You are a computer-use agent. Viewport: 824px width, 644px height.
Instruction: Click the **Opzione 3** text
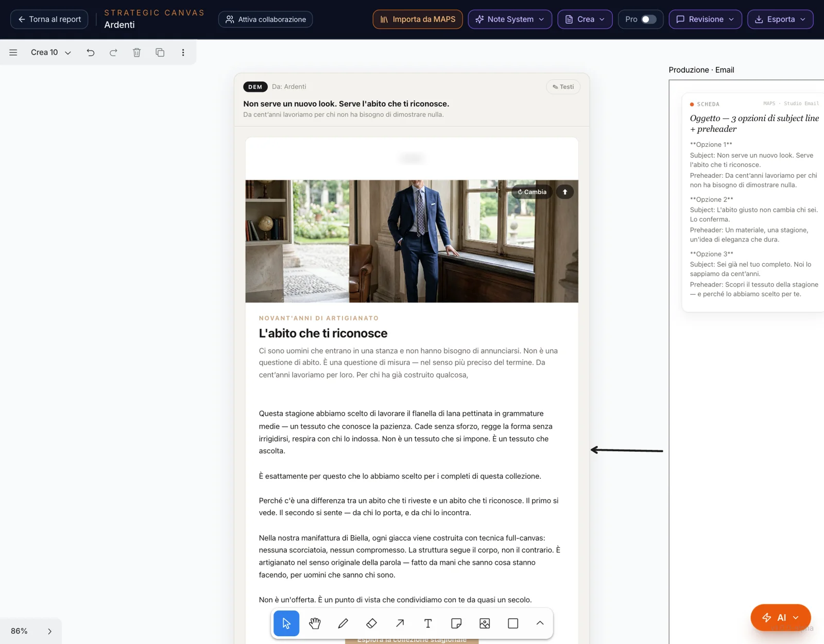pos(711,254)
